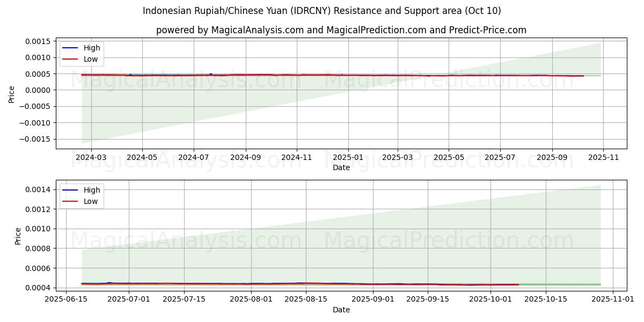Image resolution: width=644 pixels, height=322 pixels.
Task: Click the 0.0014 y-axis tick on bottom chart
Action: pos(38,189)
